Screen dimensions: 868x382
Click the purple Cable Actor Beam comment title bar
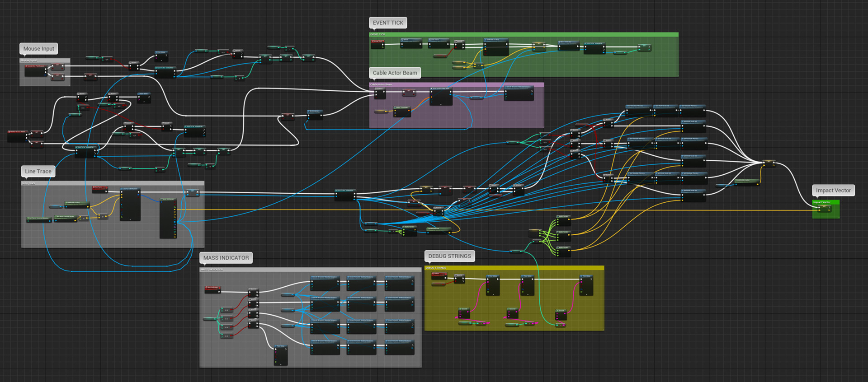point(457,84)
